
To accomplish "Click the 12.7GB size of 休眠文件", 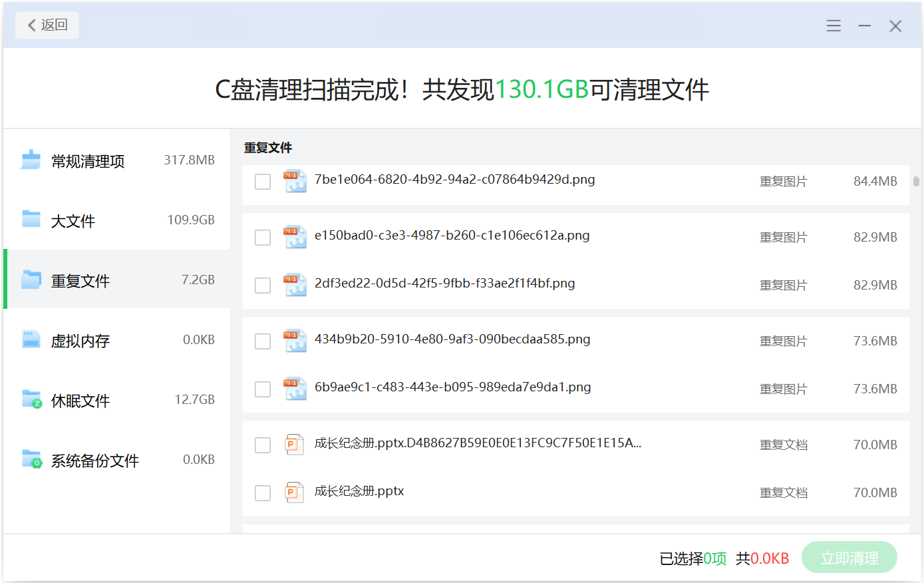I will click(x=194, y=400).
